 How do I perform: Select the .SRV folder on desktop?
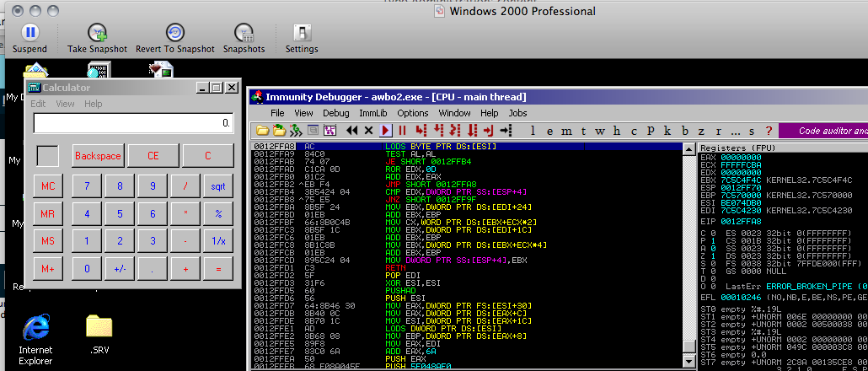(x=99, y=335)
